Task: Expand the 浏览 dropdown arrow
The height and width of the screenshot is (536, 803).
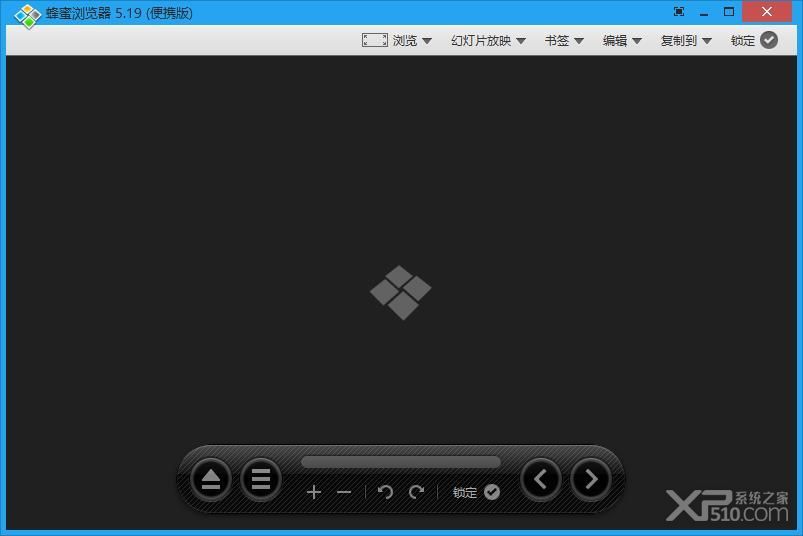Action: click(x=427, y=41)
